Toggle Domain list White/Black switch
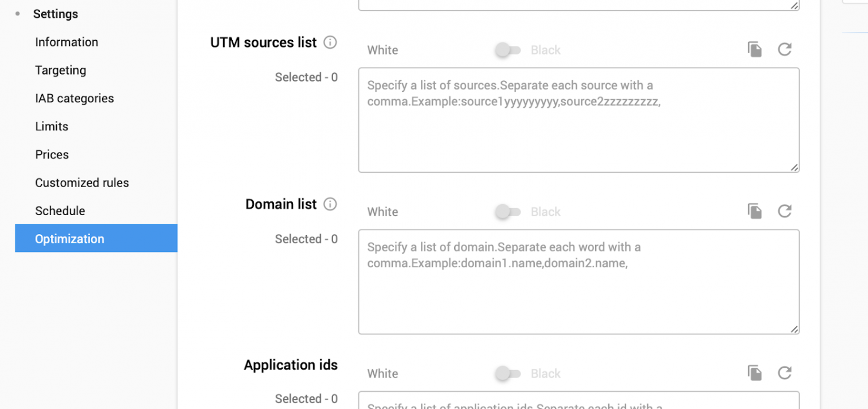868x409 pixels. click(x=507, y=212)
